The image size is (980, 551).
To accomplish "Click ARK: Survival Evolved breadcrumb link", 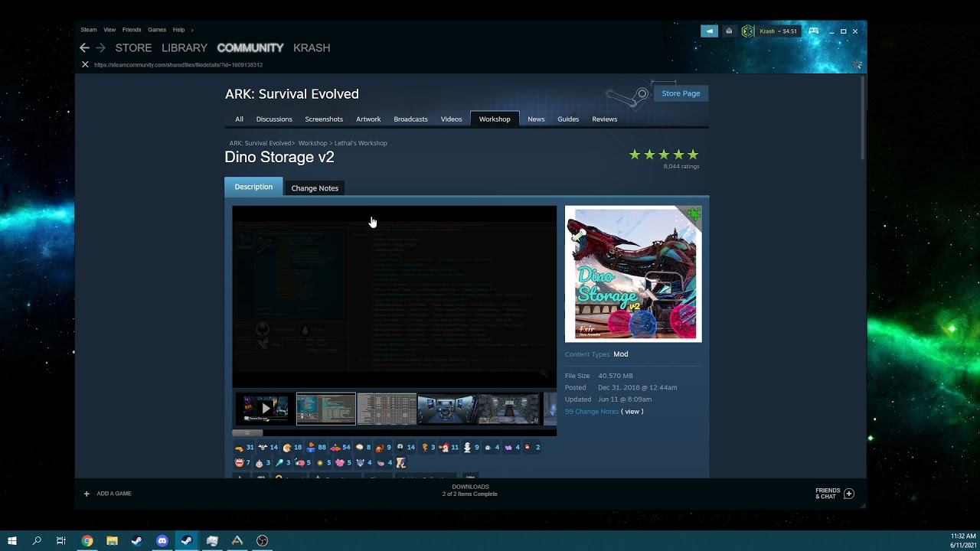I will pos(260,143).
